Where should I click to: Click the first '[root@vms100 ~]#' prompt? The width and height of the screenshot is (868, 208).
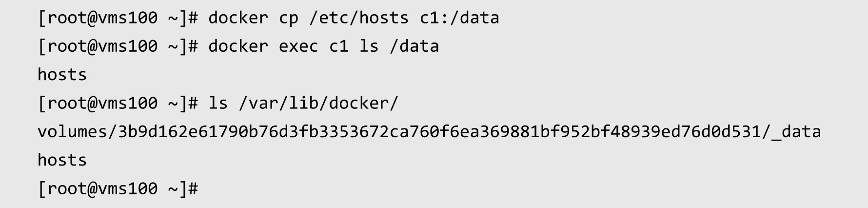[118, 18]
